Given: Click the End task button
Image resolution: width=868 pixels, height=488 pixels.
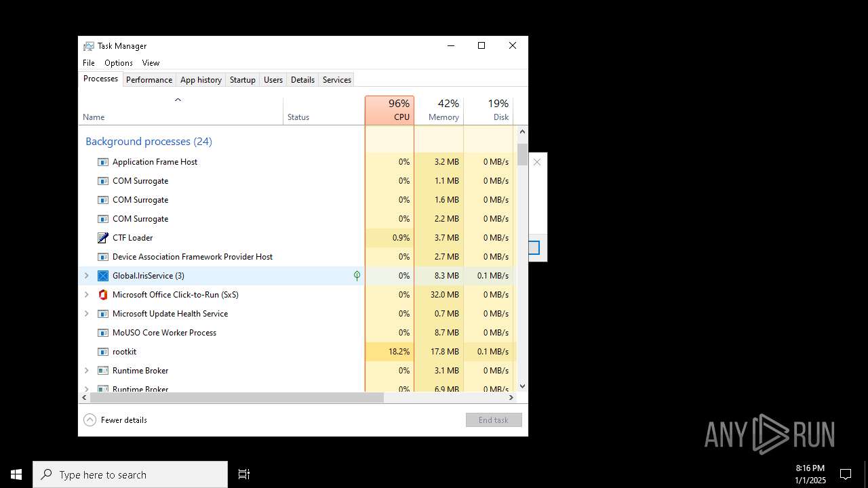Looking at the screenshot, I should click(x=494, y=420).
